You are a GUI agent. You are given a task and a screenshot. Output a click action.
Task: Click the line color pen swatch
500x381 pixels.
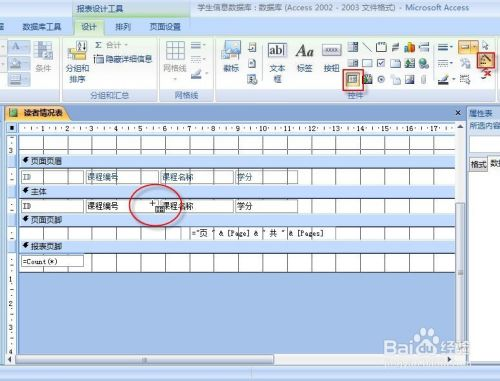click(x=443, y=79)
